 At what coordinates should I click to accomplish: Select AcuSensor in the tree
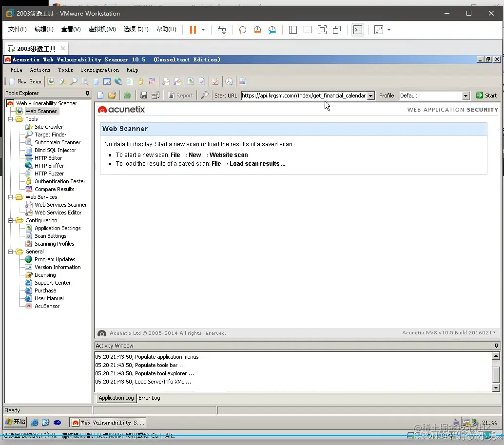point(47,306)
